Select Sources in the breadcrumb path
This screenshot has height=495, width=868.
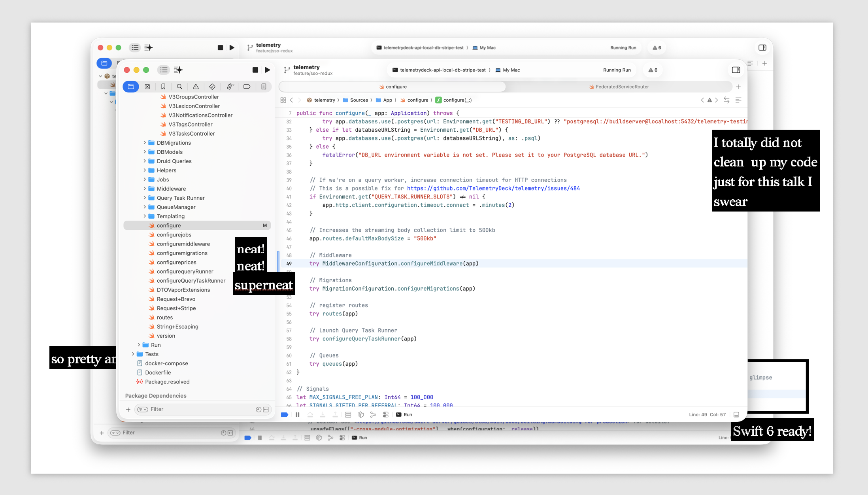(359, 100)
